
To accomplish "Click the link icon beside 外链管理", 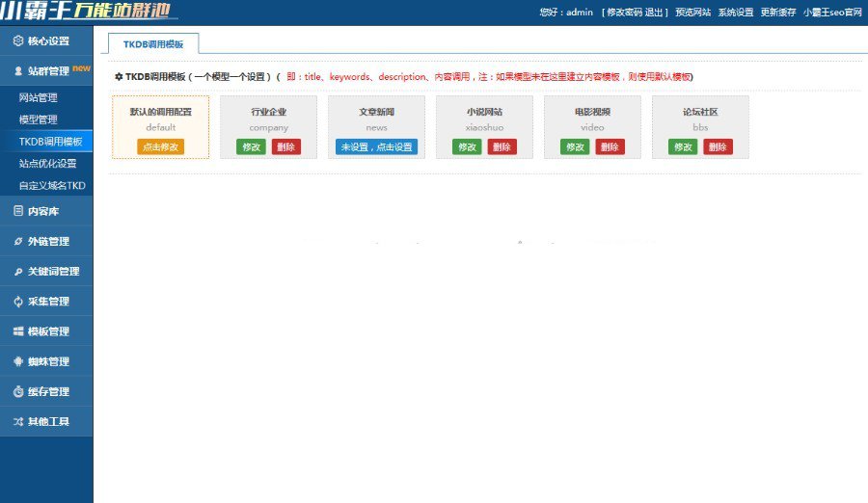I will point(18,241).
